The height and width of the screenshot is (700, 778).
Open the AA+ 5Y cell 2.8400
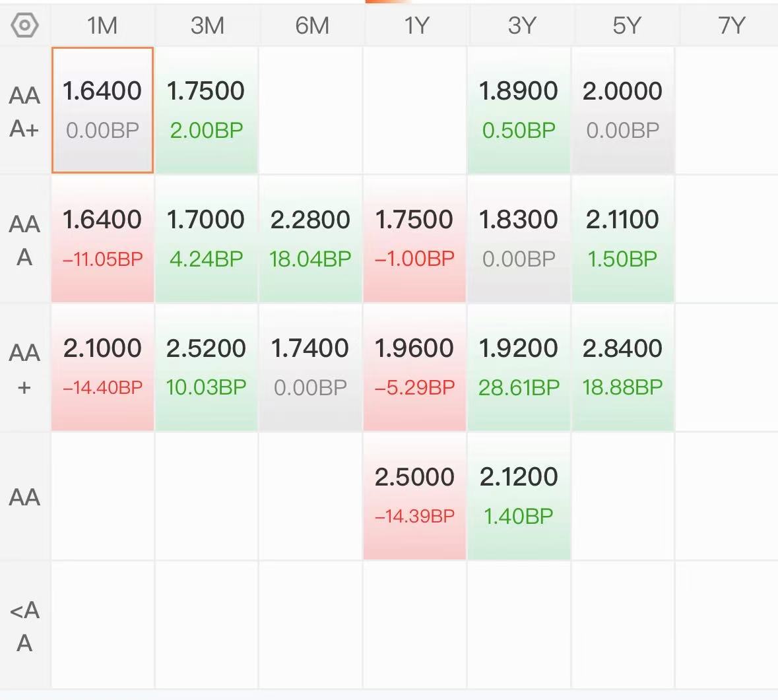pyautogui.click(x=622, y=367)
